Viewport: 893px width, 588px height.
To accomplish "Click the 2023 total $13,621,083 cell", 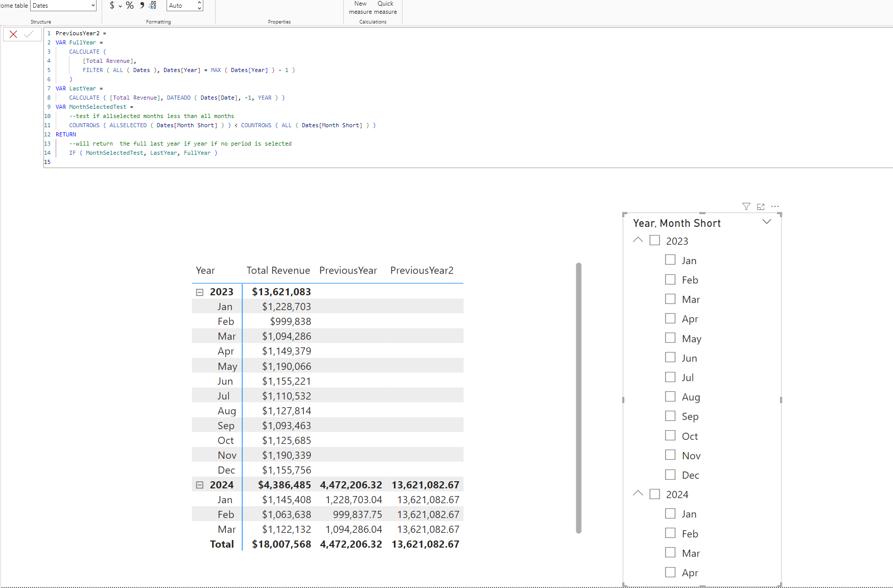I will [x=281, y=292].
